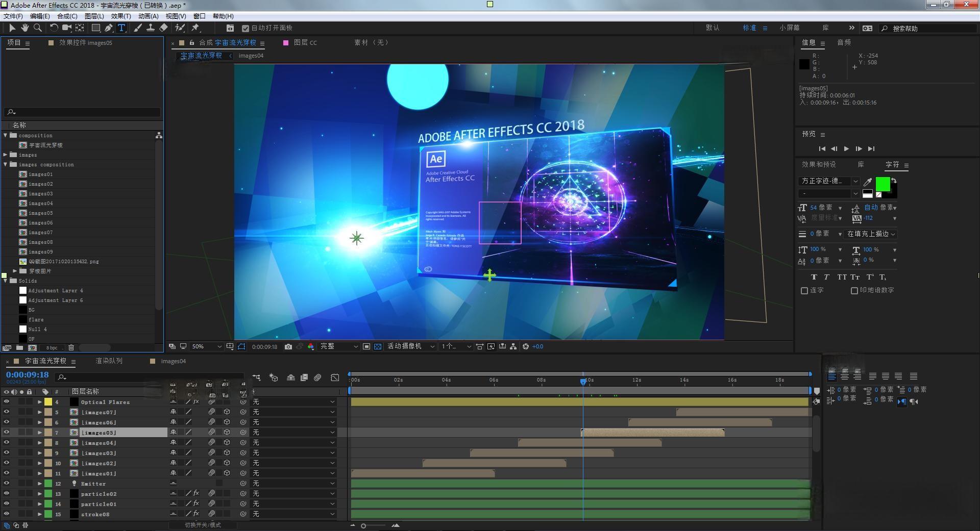The width and height of the screenshot is (980, 531).
Task: Click the 切换开关/模式 button
Action: click(203, 525)
